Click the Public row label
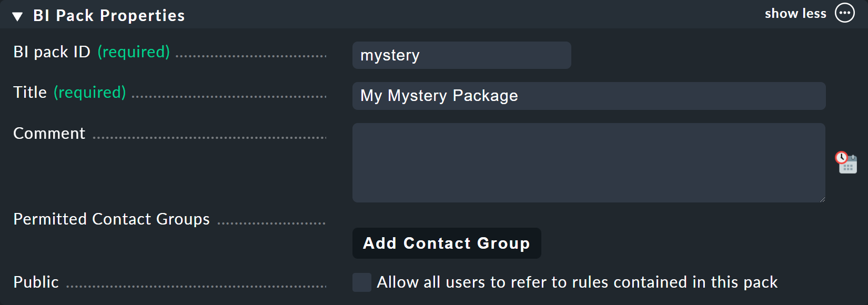 (35, 282)
